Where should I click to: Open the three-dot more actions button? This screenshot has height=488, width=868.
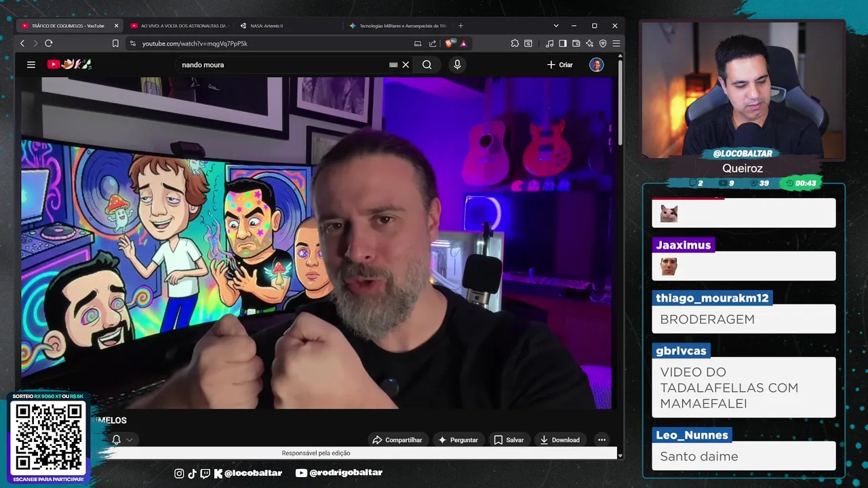coord(601,440)
